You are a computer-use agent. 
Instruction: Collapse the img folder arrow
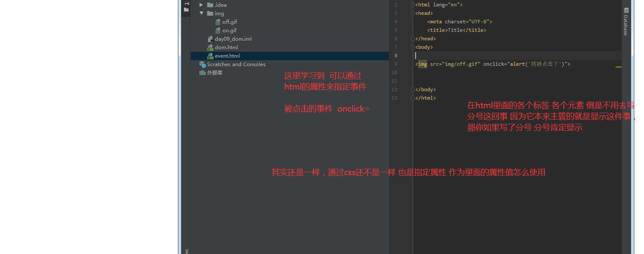(x=201, y=13)
